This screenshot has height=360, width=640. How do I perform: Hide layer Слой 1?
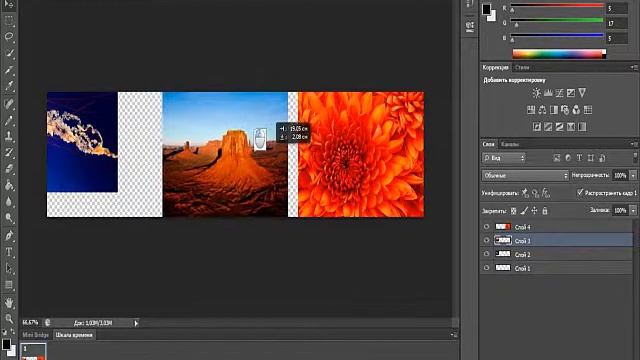486,268
